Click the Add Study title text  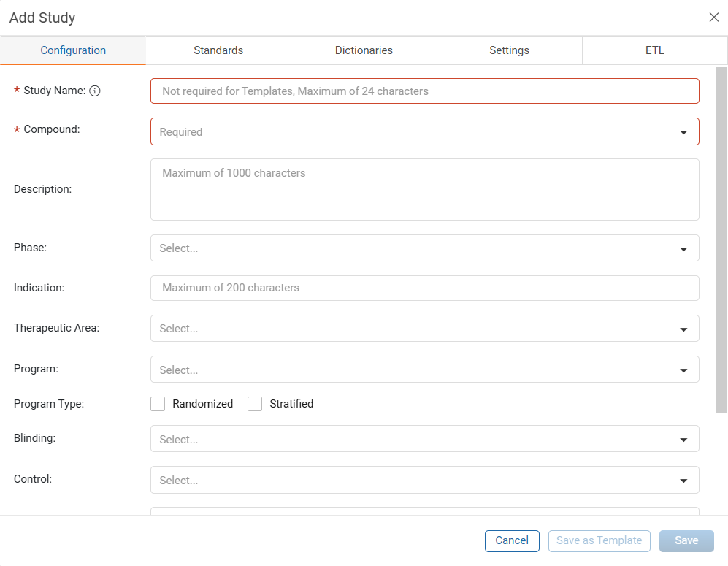(42, 18)
